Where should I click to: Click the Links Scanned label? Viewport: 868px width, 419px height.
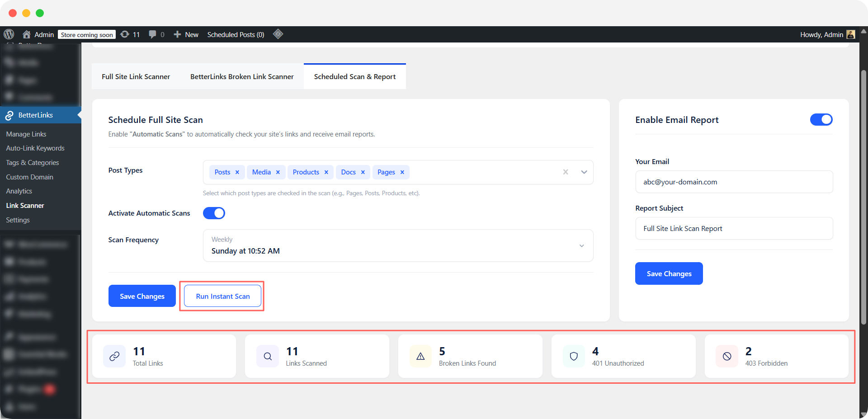[306, 363]
